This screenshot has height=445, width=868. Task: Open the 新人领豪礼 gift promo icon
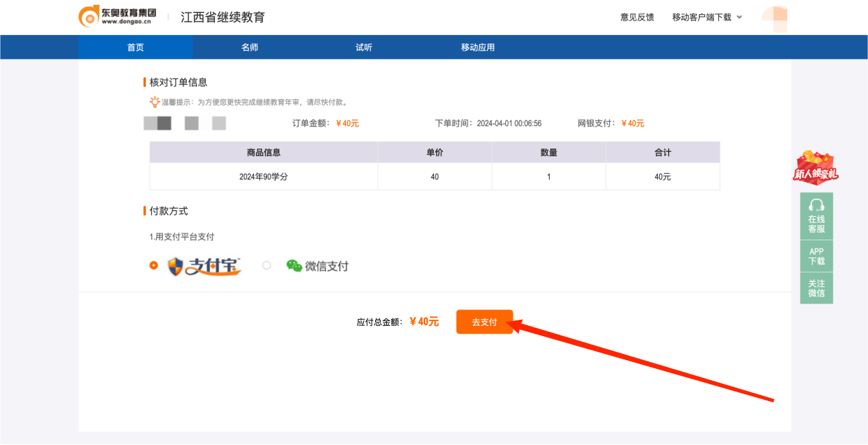[816, 167]
